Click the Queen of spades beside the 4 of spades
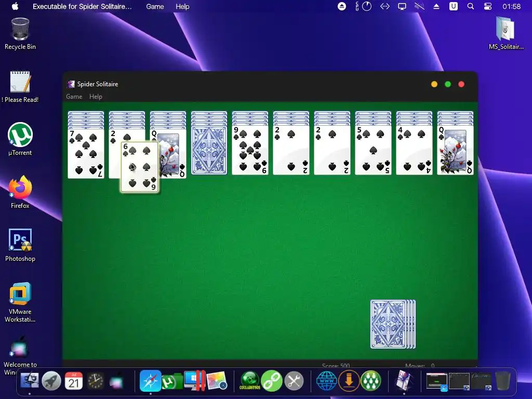532x399 pixels. point(455,150)
